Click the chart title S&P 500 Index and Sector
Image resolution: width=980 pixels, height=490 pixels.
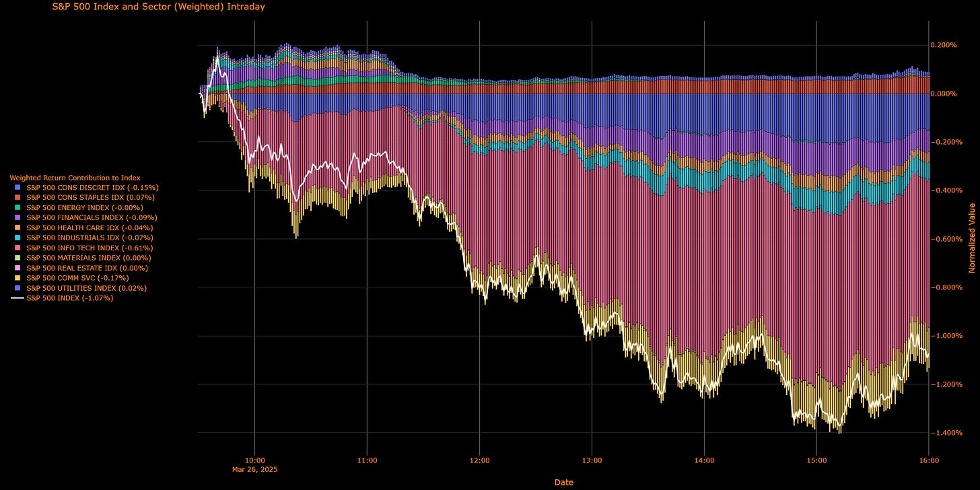point(158,7)
